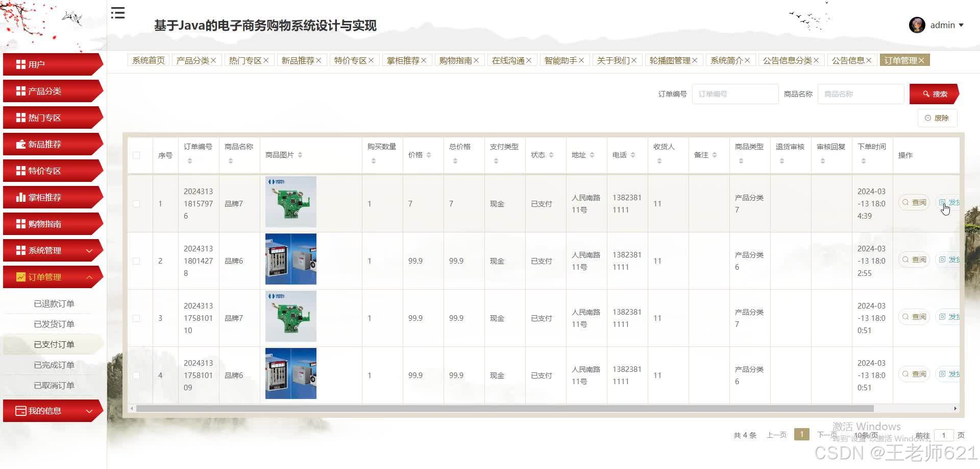
Task: Open product image thumbnail in row 1
Action: [x=291, y=202]
